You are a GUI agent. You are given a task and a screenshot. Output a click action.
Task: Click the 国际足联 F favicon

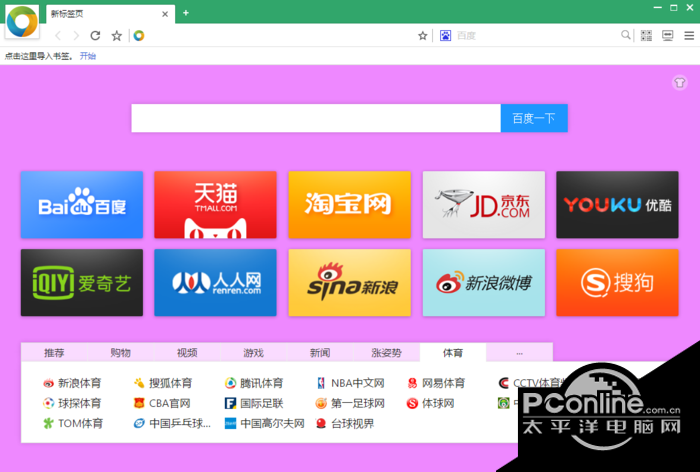click(230, 403)
